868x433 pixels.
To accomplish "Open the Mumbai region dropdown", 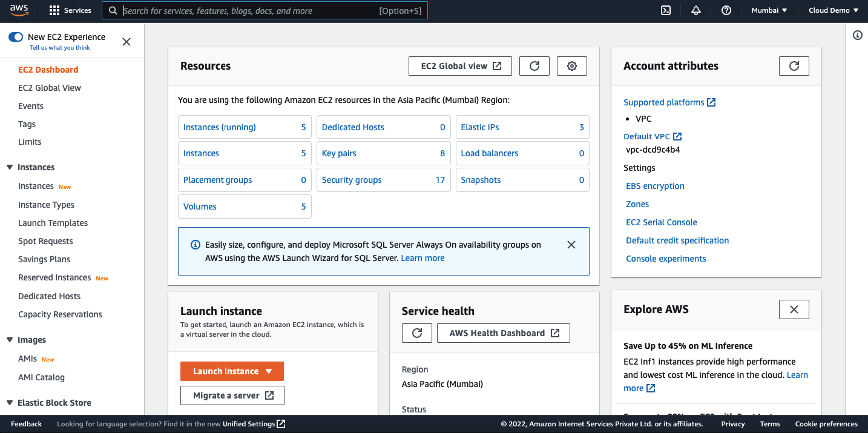I will [x=769, y=10].
